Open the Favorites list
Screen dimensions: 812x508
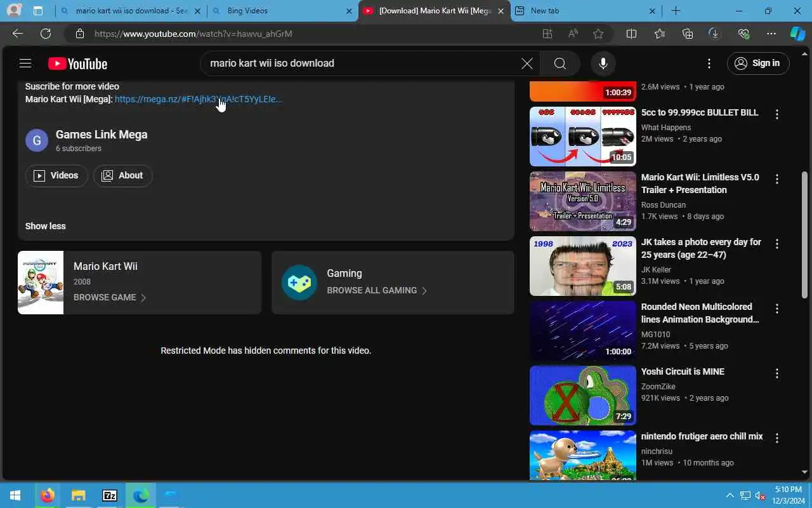coord(660,34)
